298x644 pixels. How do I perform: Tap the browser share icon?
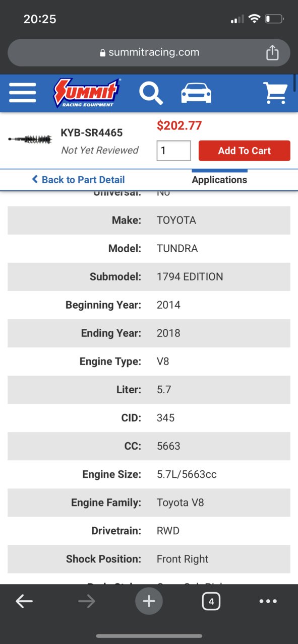(272, 52)
